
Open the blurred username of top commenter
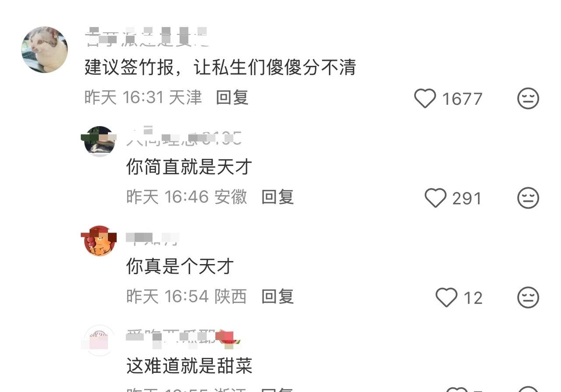point(146,37)
